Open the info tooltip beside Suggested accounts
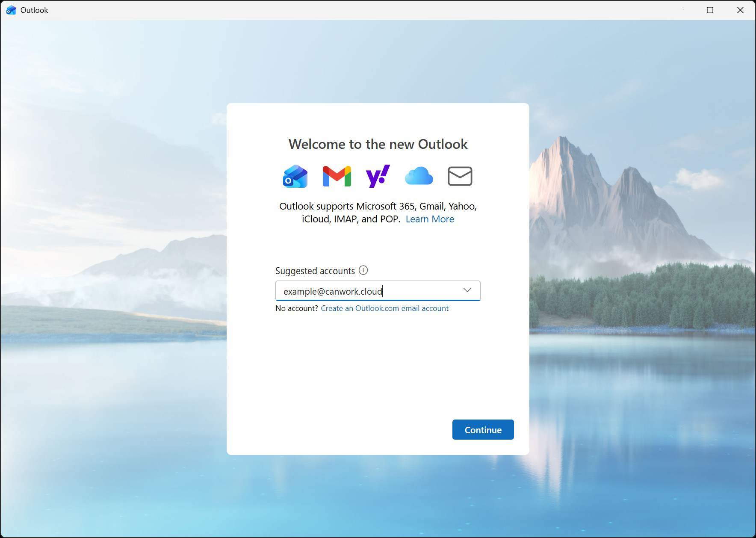This screenshot has height=538, width=756. (x=363, y=270)
